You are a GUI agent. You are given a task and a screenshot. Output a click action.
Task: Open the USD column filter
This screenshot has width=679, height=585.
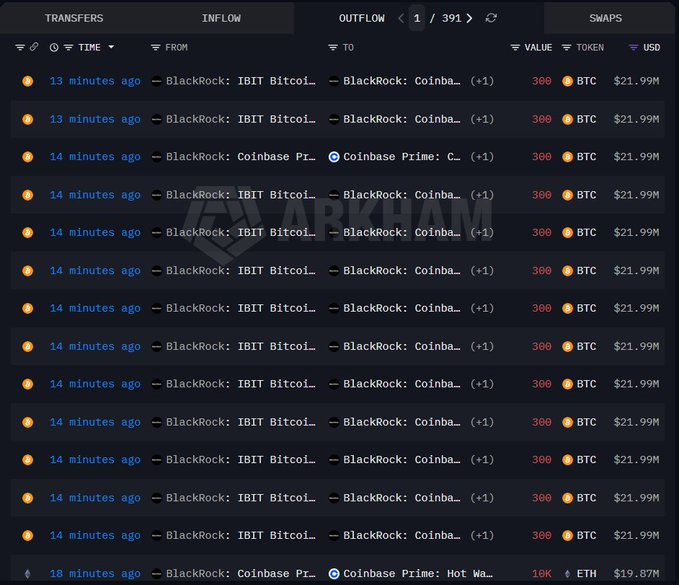[x=633, y=47]
